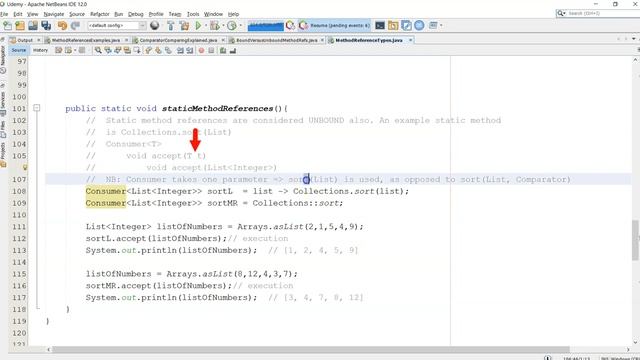Screen dimensions: 640x360
Task: Click the Debug Project toolbar icon
Action: pyautogui.click(x=214, y=26)
